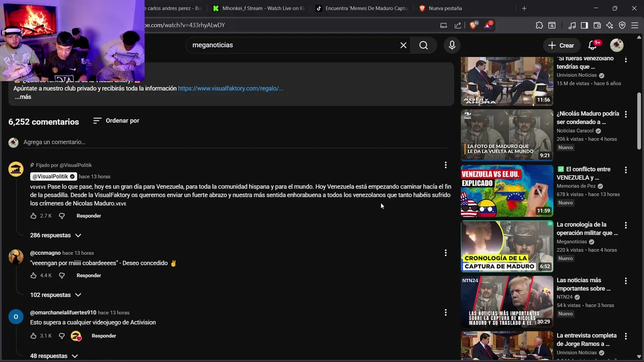Open options for 'Si fueras venezolano' video
The width and height of the screenshot is (644, 362).
tap(626, 59)
